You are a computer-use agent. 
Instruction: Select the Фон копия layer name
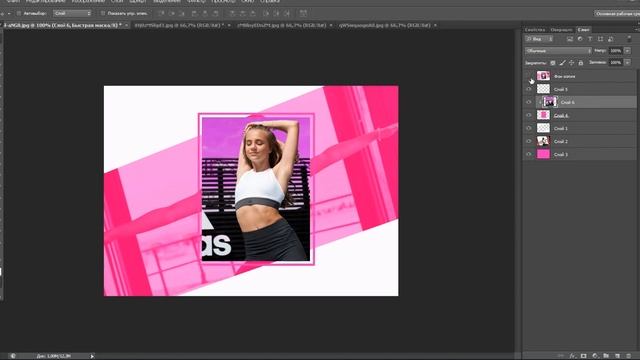point(564,77)
